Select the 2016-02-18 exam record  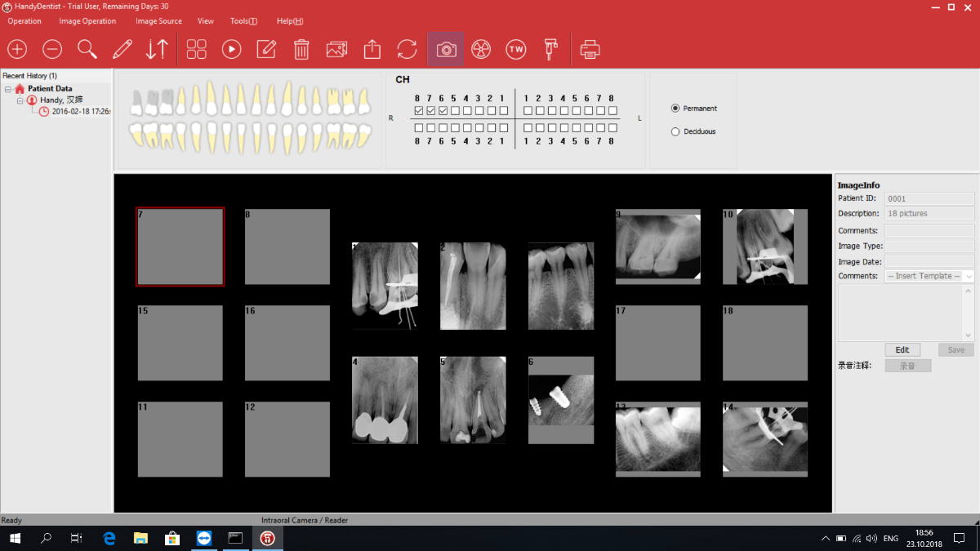(80, 112)
